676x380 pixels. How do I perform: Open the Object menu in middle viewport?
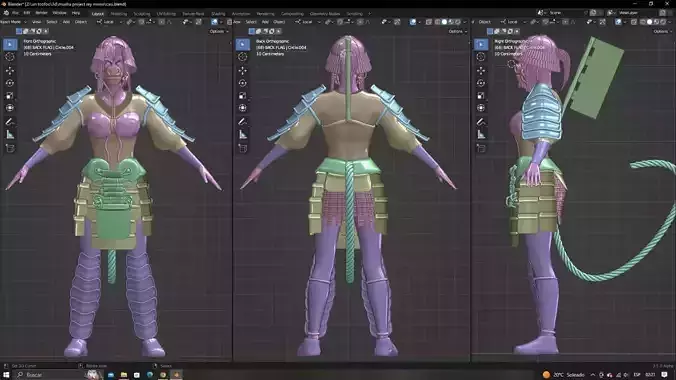click(279, 22)
